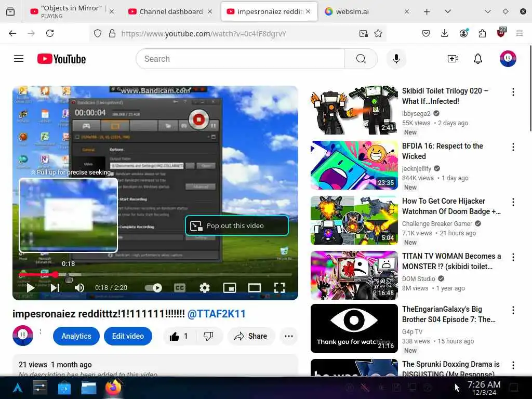Click Pop out this video button

[x=237, y=225]
